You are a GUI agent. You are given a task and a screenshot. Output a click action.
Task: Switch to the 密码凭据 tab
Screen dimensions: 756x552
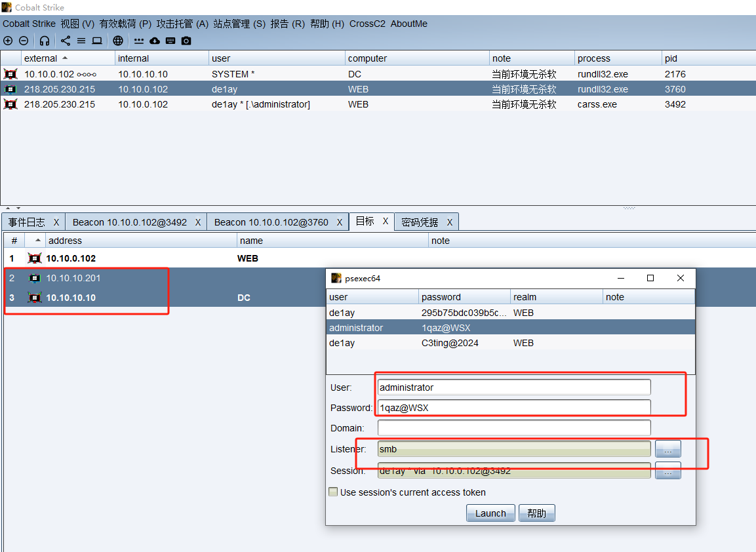pos(420,222)
